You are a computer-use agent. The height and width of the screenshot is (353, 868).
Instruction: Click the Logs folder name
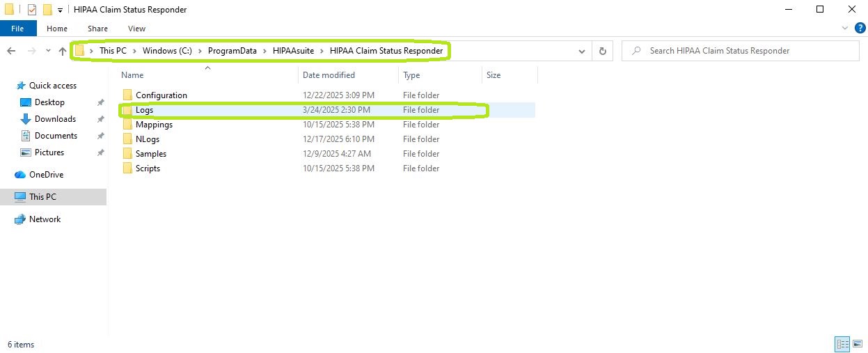click(x=144, y=110)
